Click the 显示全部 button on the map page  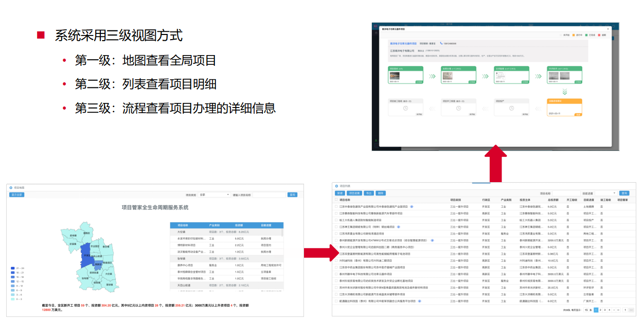point(16,195)
